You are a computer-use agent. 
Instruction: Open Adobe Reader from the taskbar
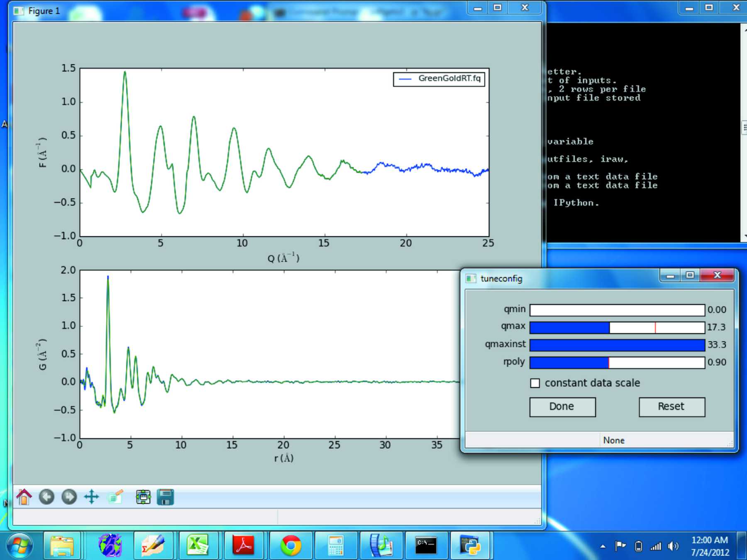pos(244,545)
